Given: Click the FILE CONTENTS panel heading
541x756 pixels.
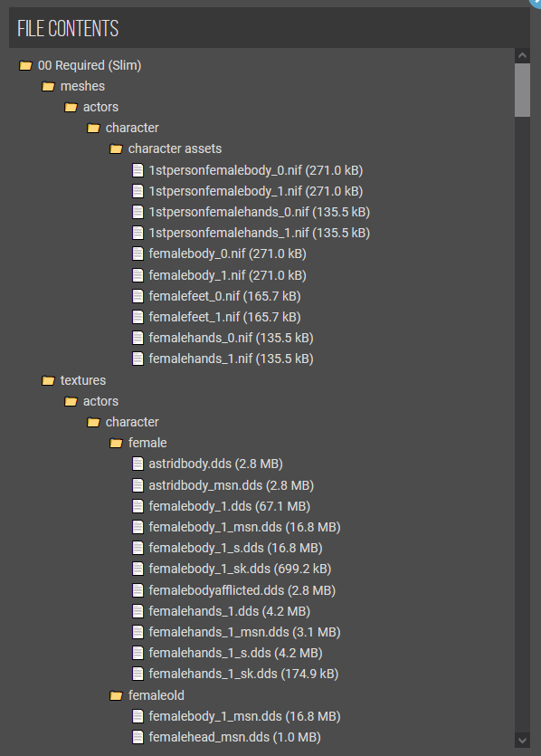Looking at the screenshot, I should point(68,28).
